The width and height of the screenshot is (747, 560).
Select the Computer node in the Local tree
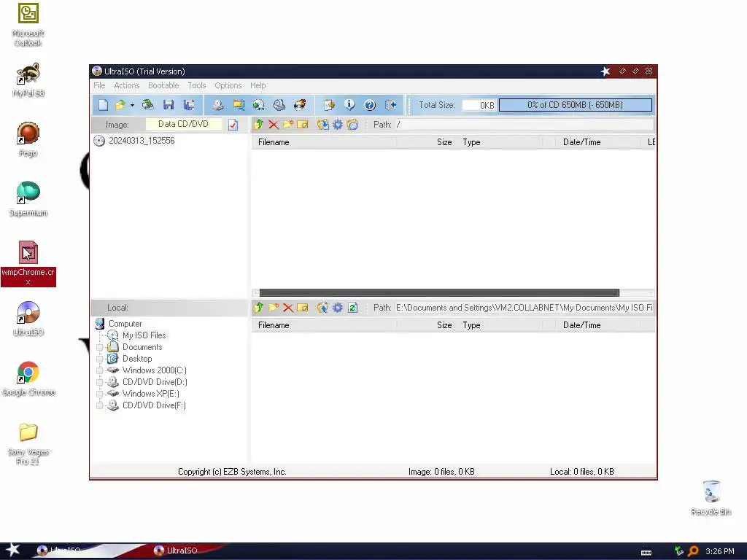pyautogui.click(x=125, y=324)
